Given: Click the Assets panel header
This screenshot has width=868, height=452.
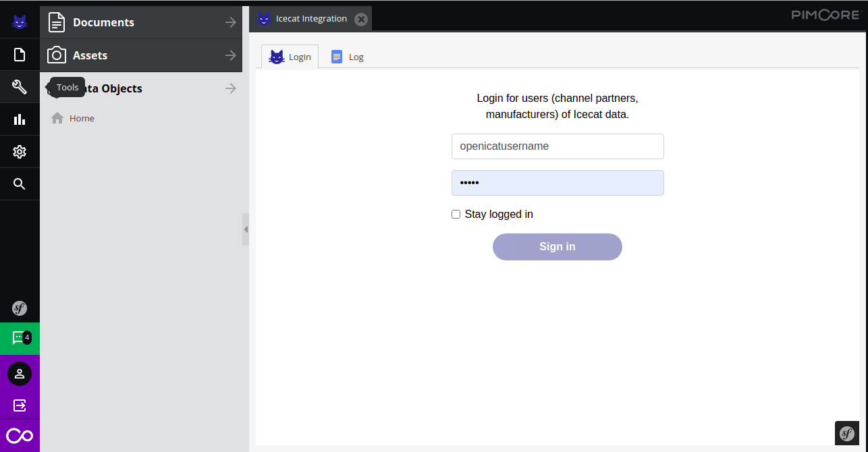Looking at the screenshot, I should (141, 55).
